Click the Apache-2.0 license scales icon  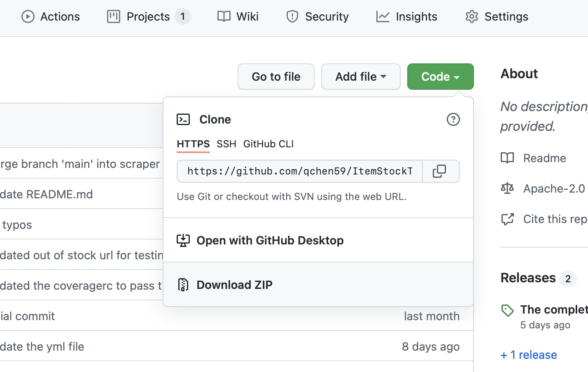(x=507, y=188)
